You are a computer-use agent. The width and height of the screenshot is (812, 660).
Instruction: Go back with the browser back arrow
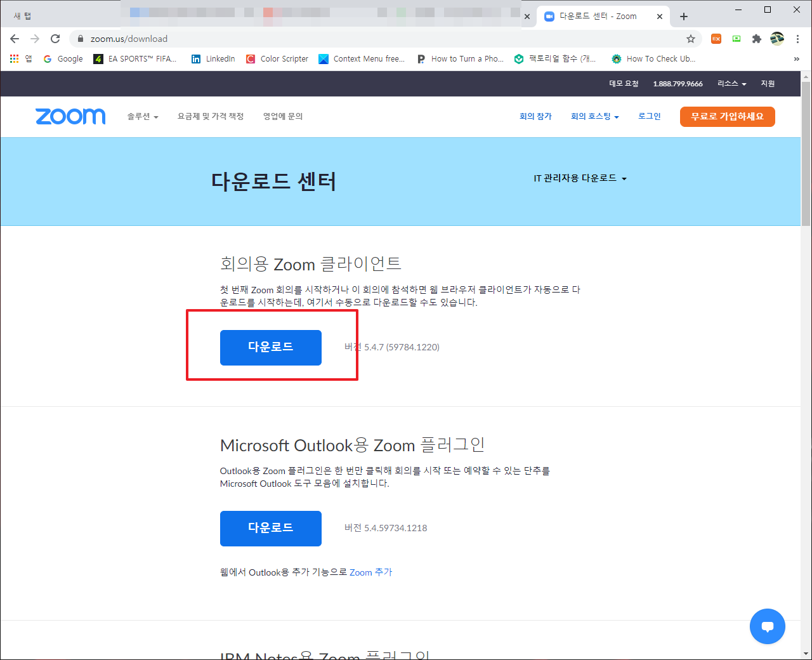(x=15, y=39)
